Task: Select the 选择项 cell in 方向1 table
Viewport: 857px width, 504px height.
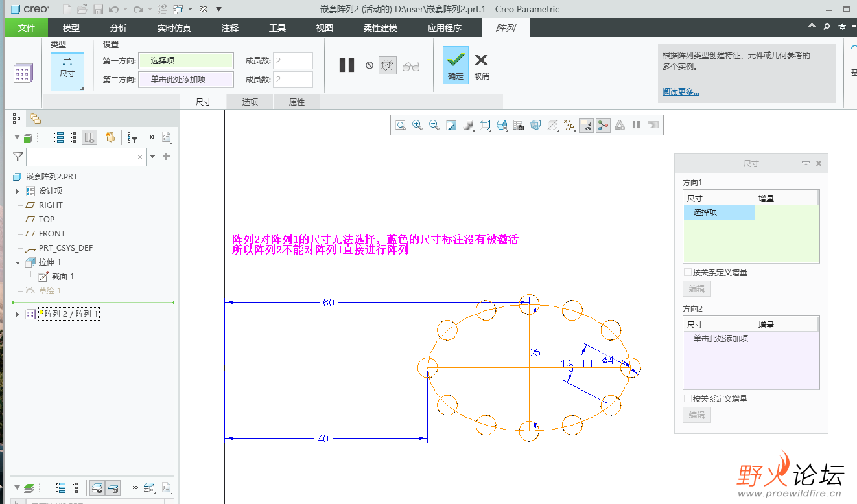Action: click(720, 212)
